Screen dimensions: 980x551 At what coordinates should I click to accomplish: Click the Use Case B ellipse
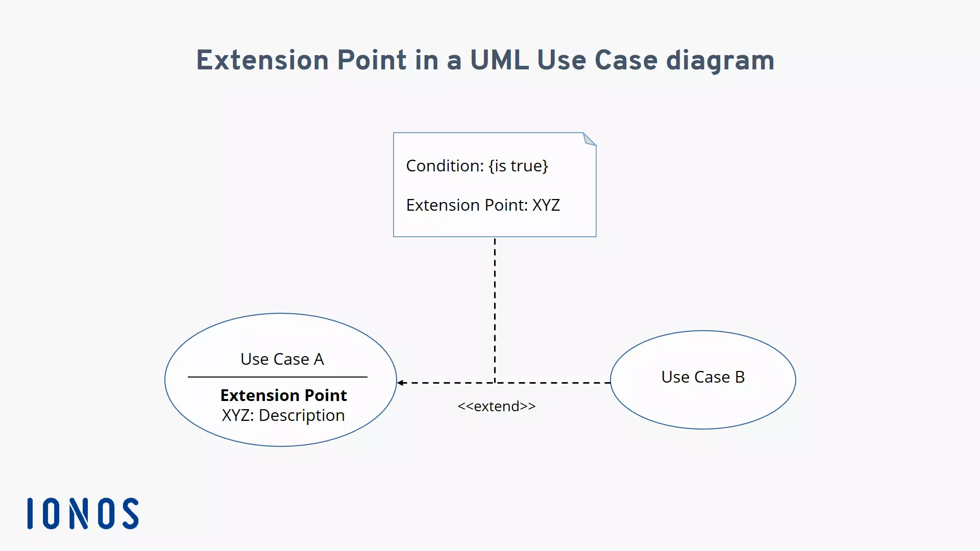(x=702, y=377)
